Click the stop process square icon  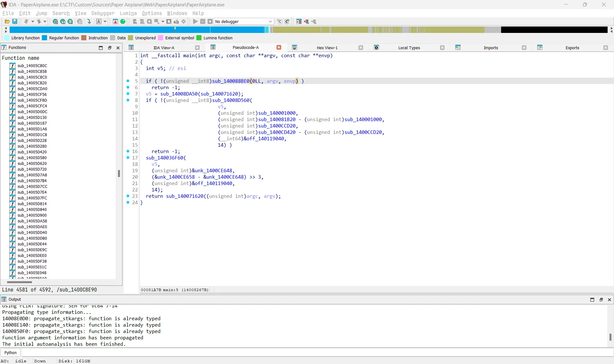coord(210,21)
